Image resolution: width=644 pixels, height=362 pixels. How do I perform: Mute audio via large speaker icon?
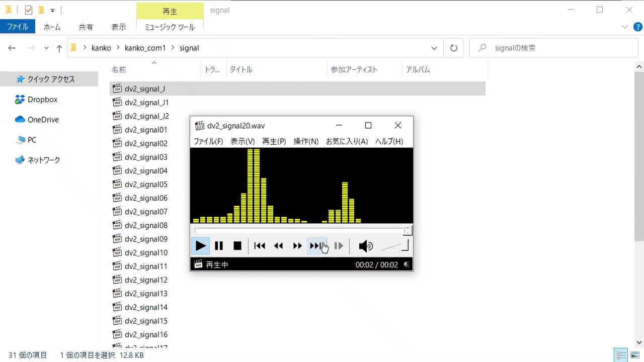pyautogui.click(x=366, y=246)
